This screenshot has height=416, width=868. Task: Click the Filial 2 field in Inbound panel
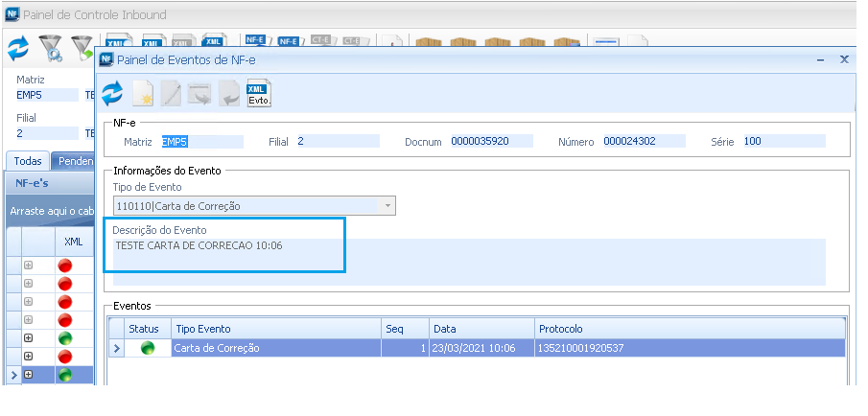pyautogui.click(x=47, y=133)
